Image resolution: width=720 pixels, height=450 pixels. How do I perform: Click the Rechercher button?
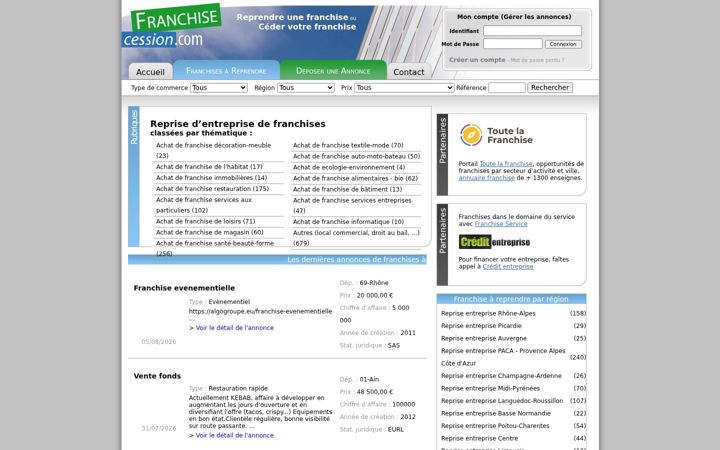tap(550, 88)
